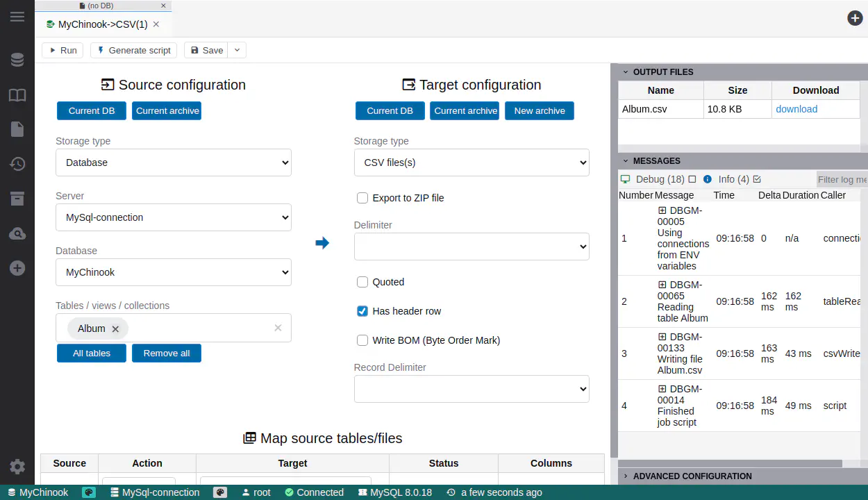The width and height of the screenshot is (868, 500).
Task: Open the database connections sidebar icon
Action: point(17,60)
